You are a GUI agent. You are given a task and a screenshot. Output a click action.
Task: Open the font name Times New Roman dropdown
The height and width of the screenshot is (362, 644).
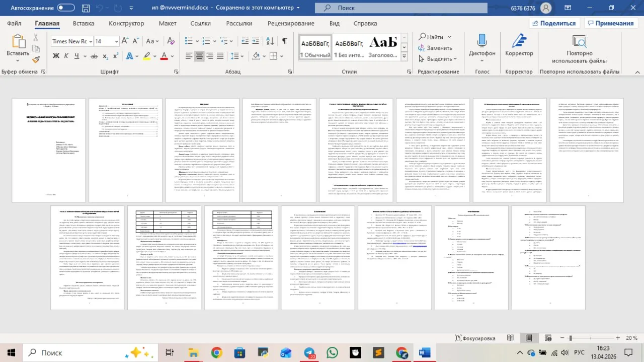[71, 41]
